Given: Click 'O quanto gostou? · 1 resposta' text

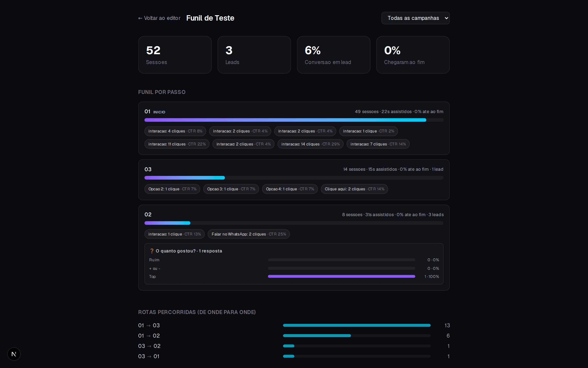Looking at the screenshot, I should pyautogui.click(x=189, y=251).
